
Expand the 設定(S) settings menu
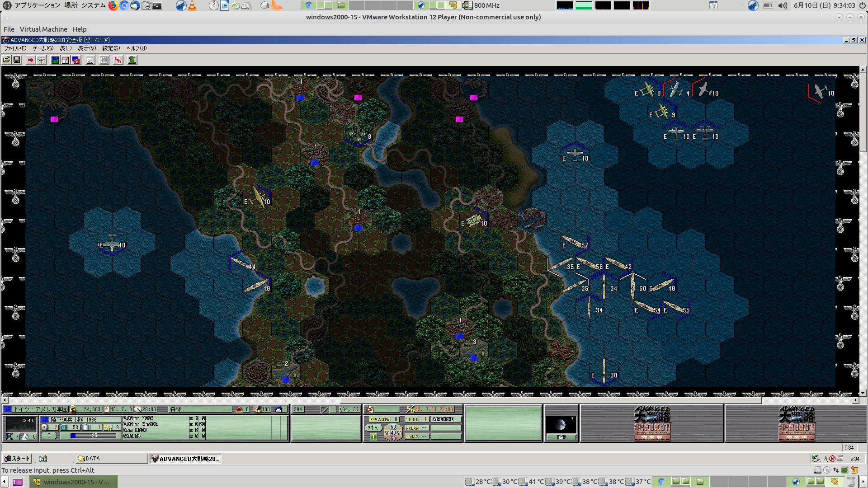(x=111, y=48)
